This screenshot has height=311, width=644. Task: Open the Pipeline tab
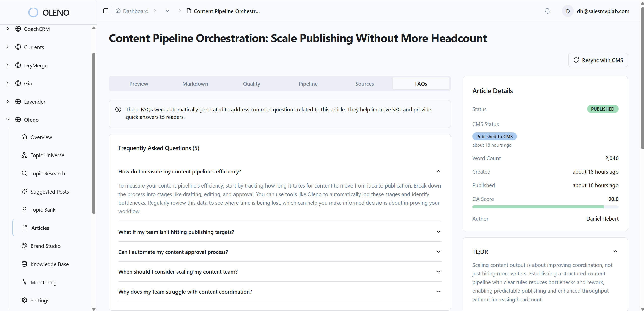coord(308,84)
